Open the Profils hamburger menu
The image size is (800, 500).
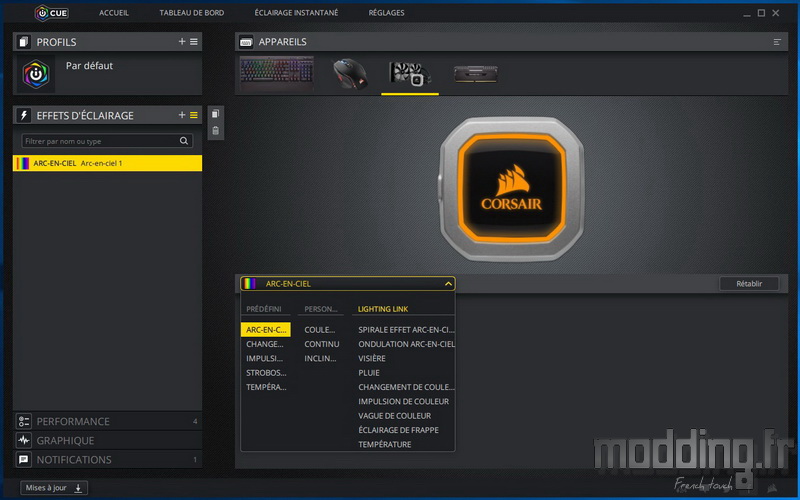[x=194, y=41]
